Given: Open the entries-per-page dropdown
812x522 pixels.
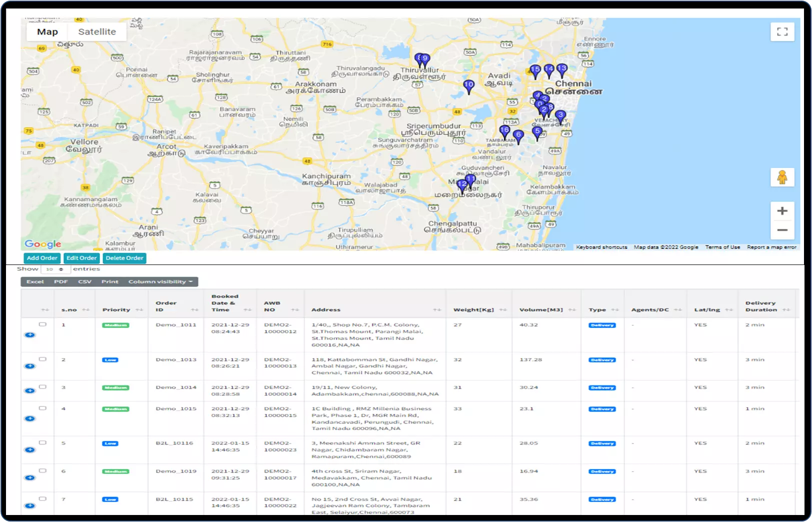Looking at the screenshot, I should click(55, 269).
